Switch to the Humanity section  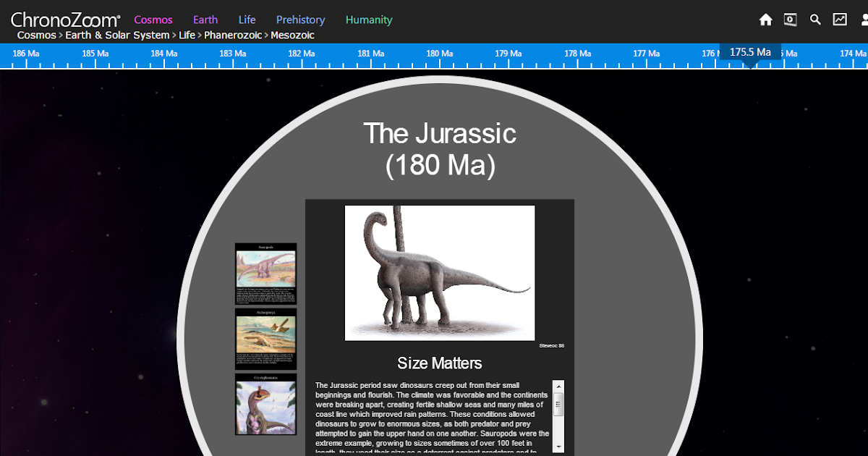tap(369, 20)
